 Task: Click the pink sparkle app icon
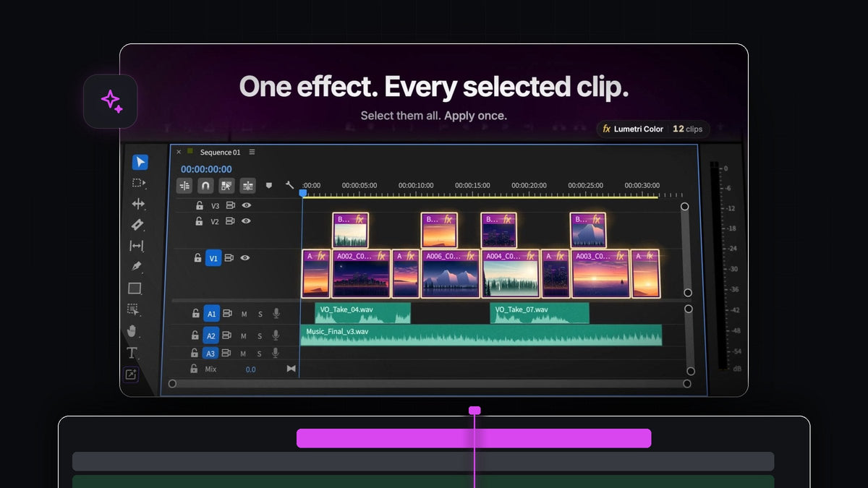[111, 100]
